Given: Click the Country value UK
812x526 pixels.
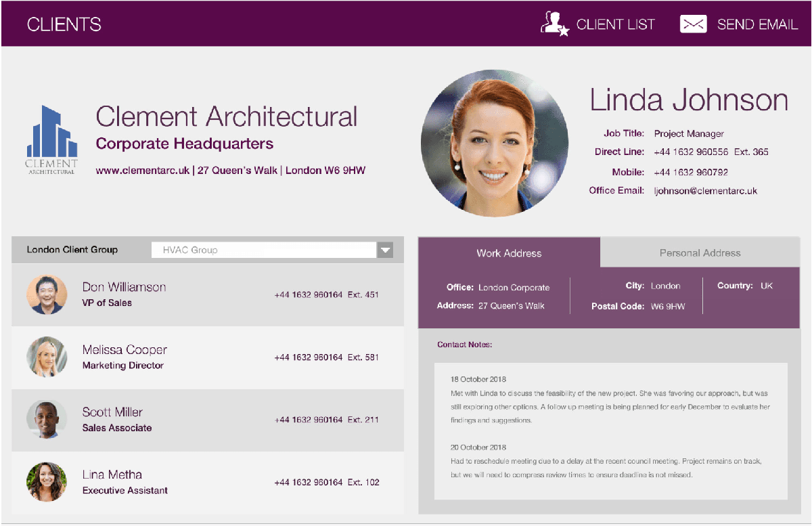Looking at the screenshot, I should pyautogui.click(x=767, y=286).
